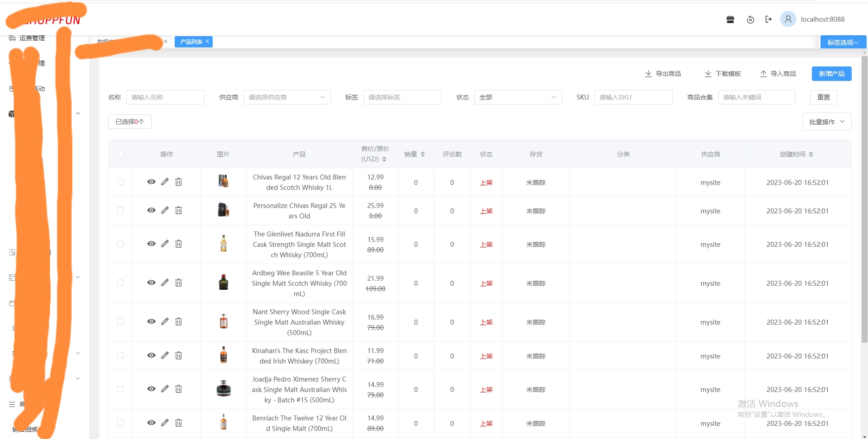The image size is (868, 439).
Task: Click the refresh cache icon in header
Action: [x=750, y=19]
